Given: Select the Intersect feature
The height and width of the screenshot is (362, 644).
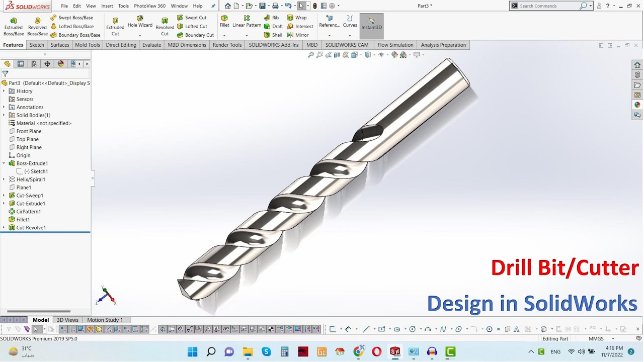Looking at the screenshot, I should click(x=300, y=26).
